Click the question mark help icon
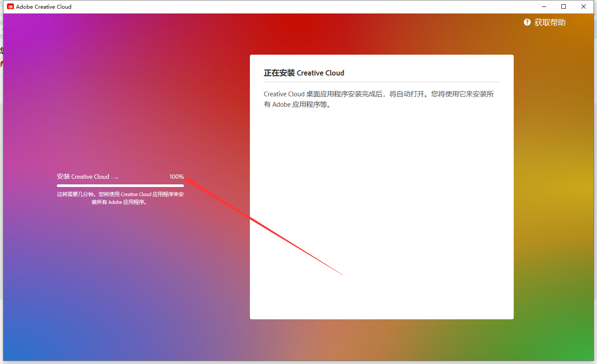 [x=527, y=22]
